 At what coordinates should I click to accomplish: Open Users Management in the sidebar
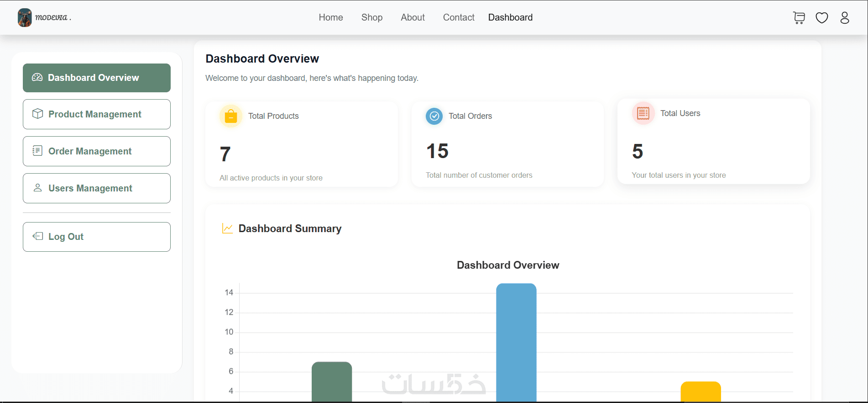pyautogui.click(x=97, y=188)
